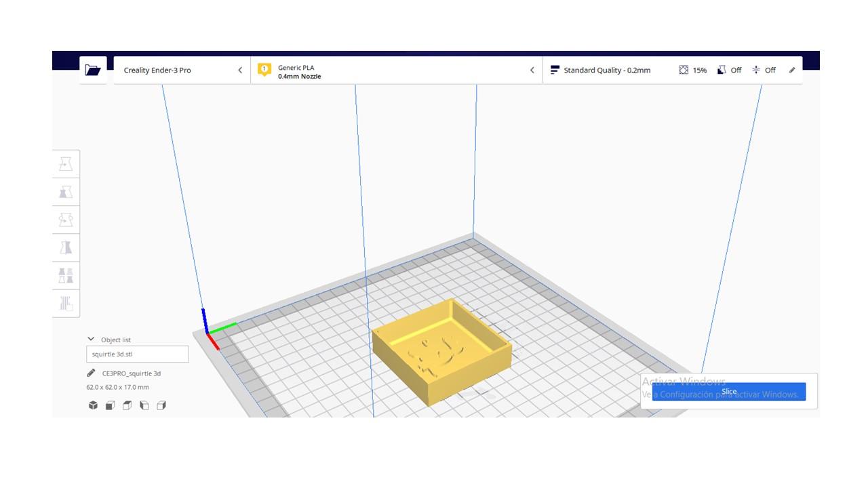Click the 15% infill icon
Viewport: 868px width, 488px height.
click(x=684, y=70)
